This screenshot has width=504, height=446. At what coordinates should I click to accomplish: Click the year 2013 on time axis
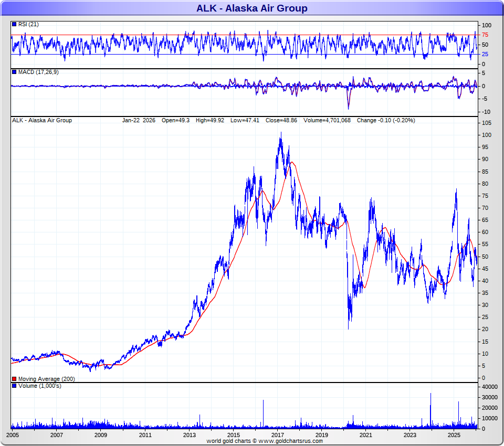[x=190, y=435]
